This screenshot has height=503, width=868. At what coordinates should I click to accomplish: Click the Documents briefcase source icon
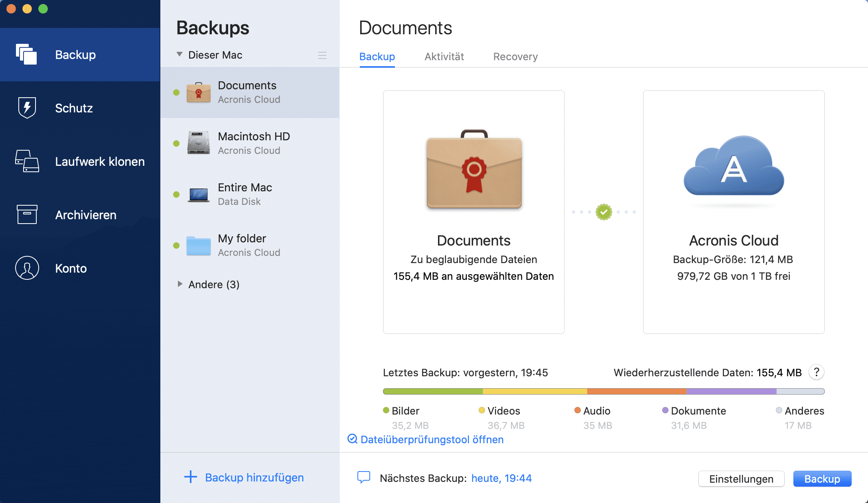point(474,169)
